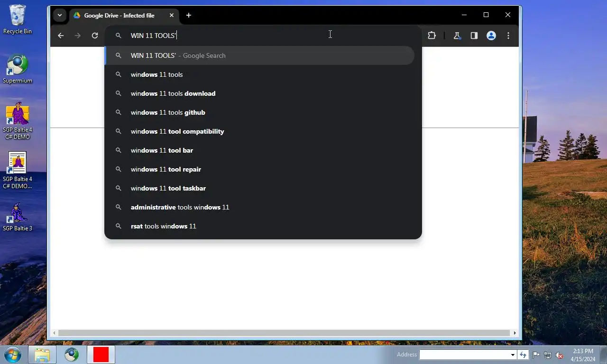Click the scrollbar right arrow in browser
607x364 pixels.
tap(515, 333)
